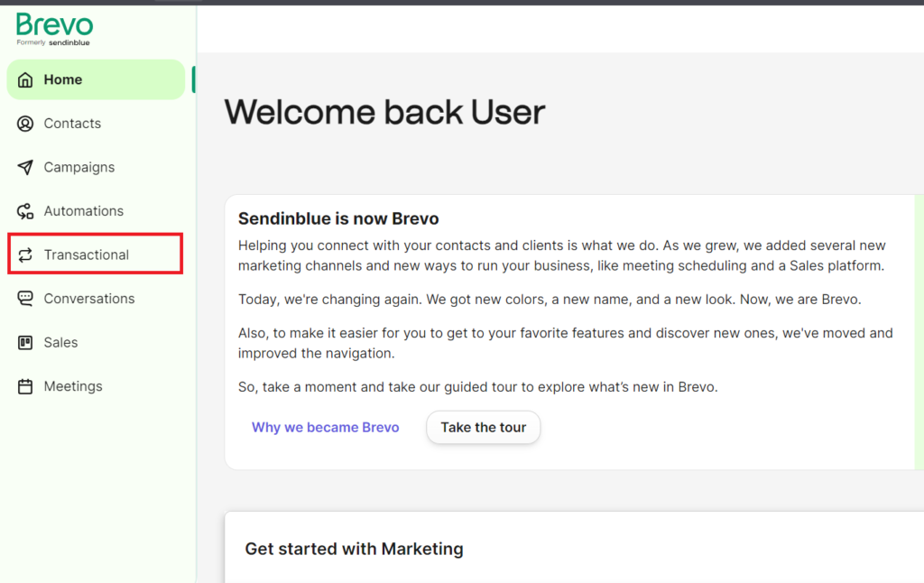Select the Meetings text label in sidebar
The height and width of the screenshot is (583, 924).
click(73, 386)
